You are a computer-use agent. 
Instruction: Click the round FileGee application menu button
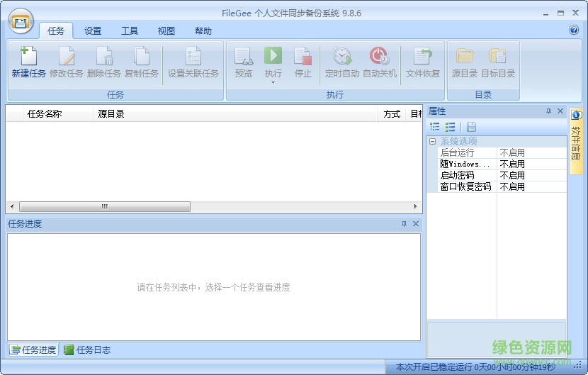pyautogui.click(x=21, y=22)
